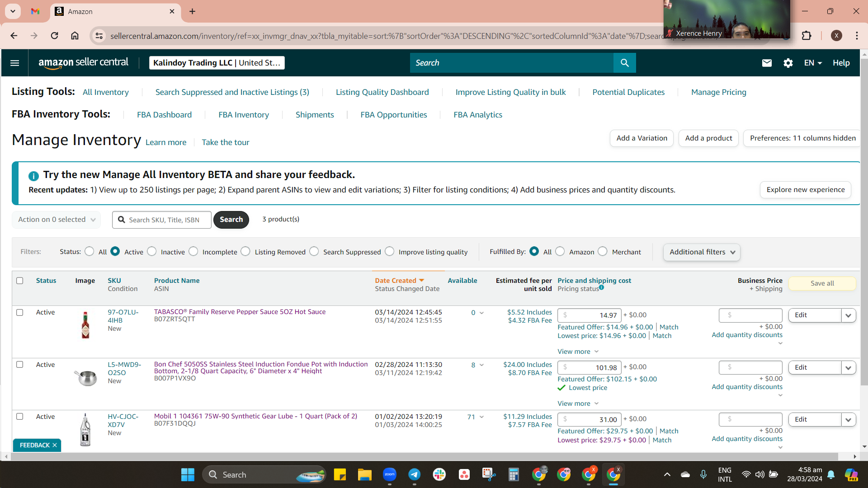Click the Wi-Fi icon in system tray
Image resolution: width=868 pixels, height=488 pixels.
746,474
